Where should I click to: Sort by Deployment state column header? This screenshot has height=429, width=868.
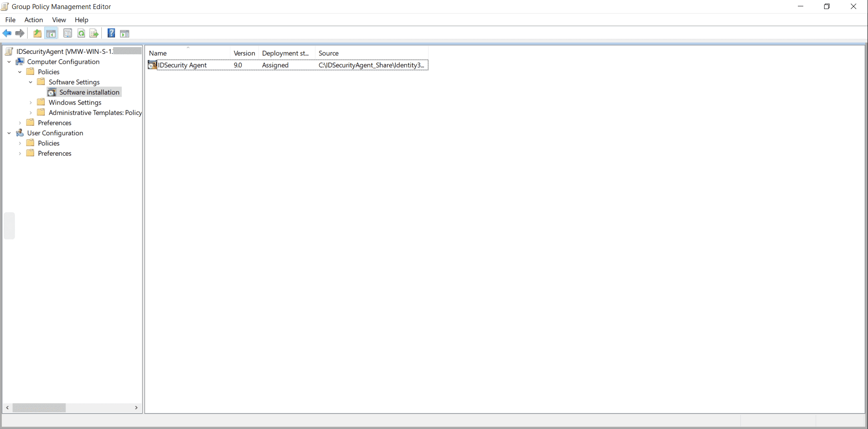286,53
